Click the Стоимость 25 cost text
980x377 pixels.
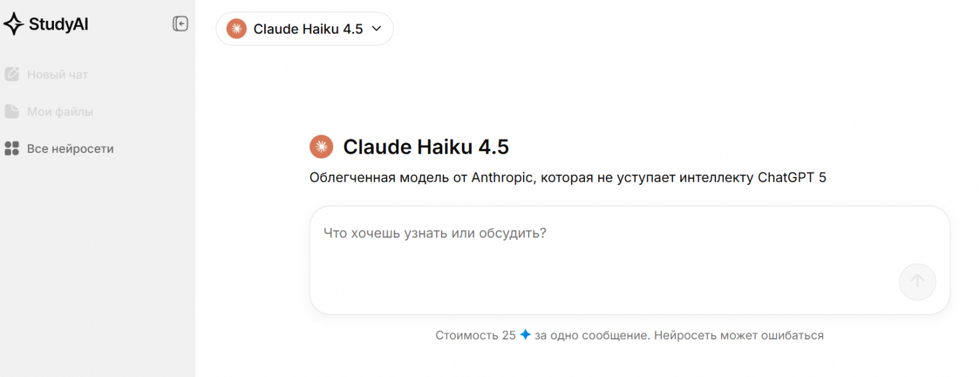tap(475, 335)
